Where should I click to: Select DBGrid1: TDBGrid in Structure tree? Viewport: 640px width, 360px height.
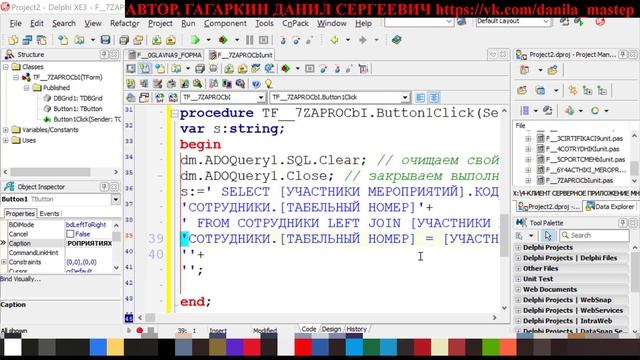coord(78,98)
